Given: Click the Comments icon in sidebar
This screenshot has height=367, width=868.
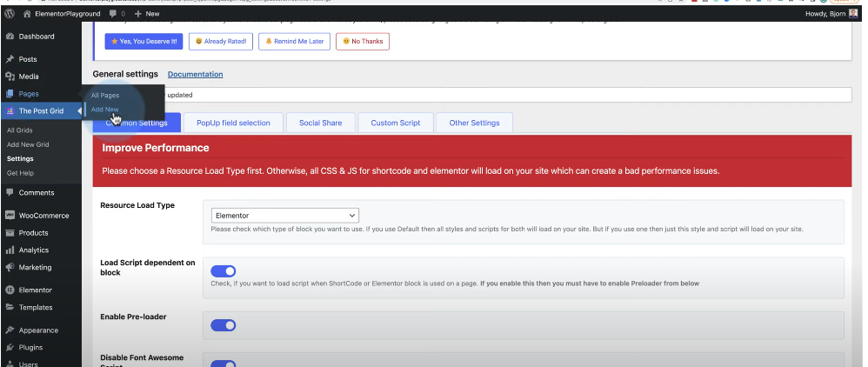Looking at the screenshot, I should click(x=10, y=193).
